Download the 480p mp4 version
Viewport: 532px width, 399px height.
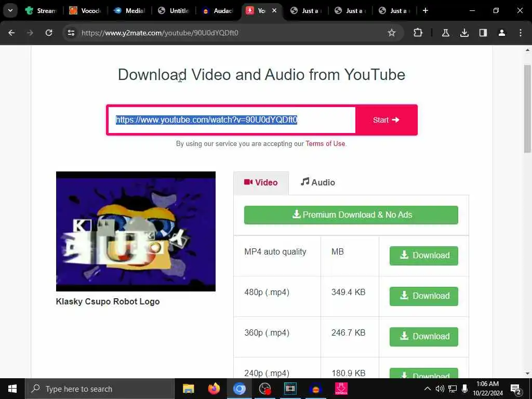(x=424, y=296)
